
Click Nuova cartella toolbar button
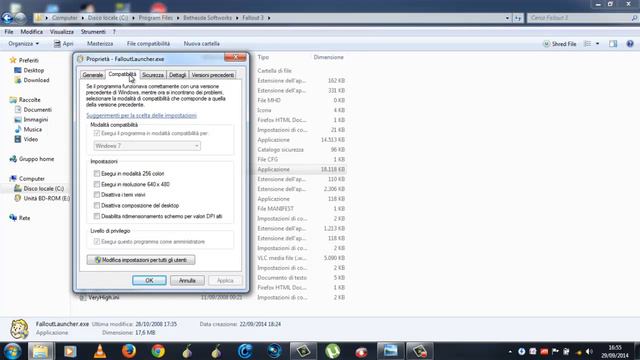pyautogui.click(x=202, y=44)
